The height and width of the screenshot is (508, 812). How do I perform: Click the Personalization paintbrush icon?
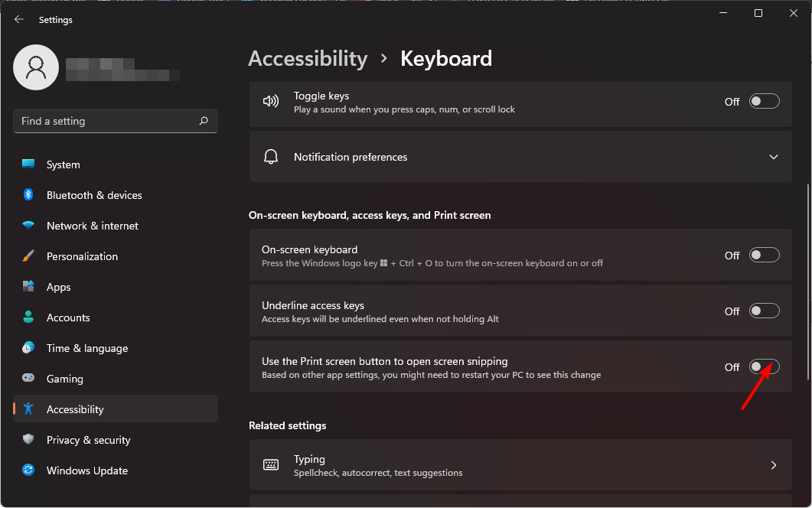coord(28,256)
